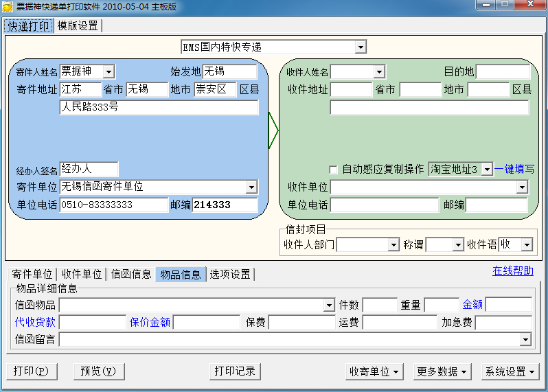The image size is (548, 392).
Task: Enable 自动感应复制操作 checkbox
Action: pyautogui.click(x=334, y=170)
